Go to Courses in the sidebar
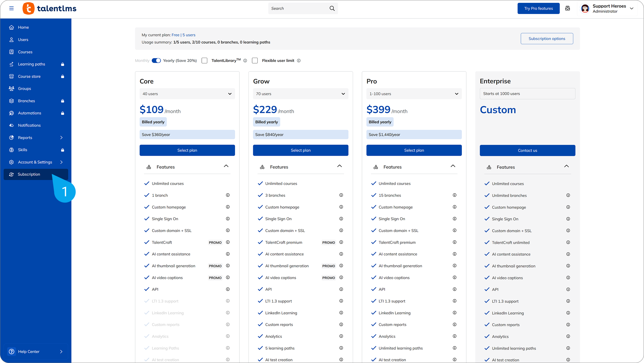The height and width of the screenshot is (363, 644). [25, 52]
